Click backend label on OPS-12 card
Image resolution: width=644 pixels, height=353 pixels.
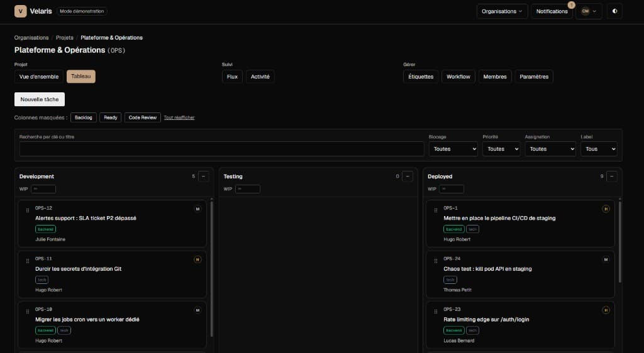pos(45,229)
